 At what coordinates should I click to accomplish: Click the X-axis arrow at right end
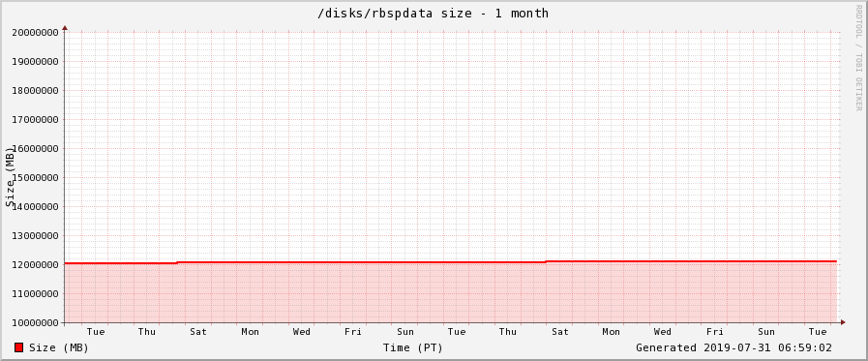(x=843, y=322)
